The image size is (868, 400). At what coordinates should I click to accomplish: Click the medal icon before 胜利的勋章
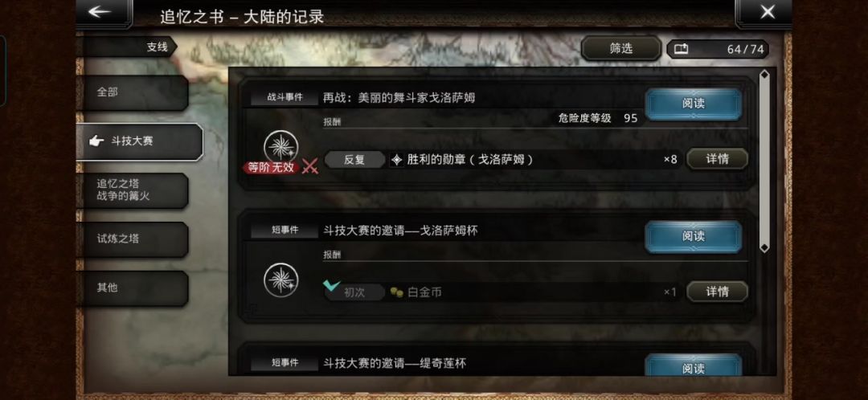[397, 160]
